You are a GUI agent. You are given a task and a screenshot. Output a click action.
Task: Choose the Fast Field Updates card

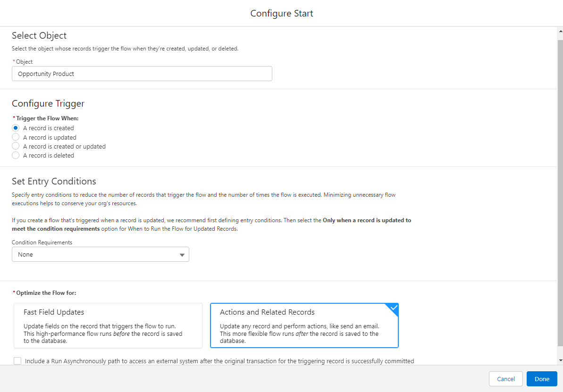click(108, 325)
